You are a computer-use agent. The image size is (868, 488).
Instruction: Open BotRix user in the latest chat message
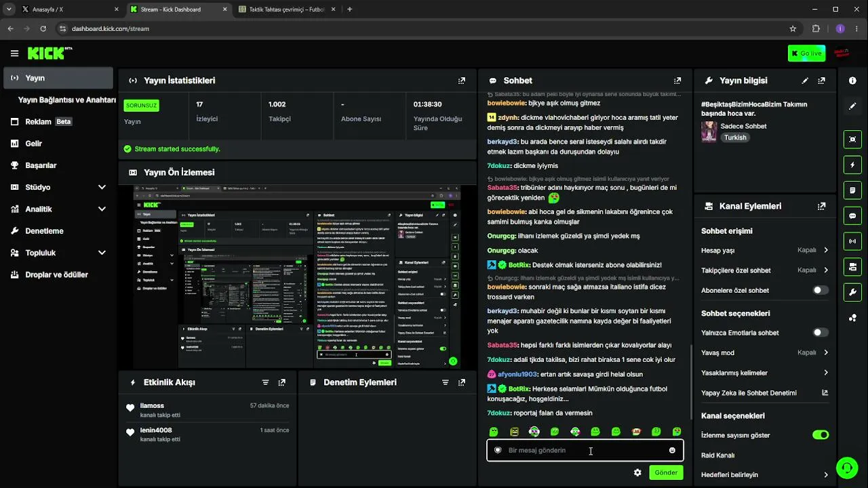(519, 389)
